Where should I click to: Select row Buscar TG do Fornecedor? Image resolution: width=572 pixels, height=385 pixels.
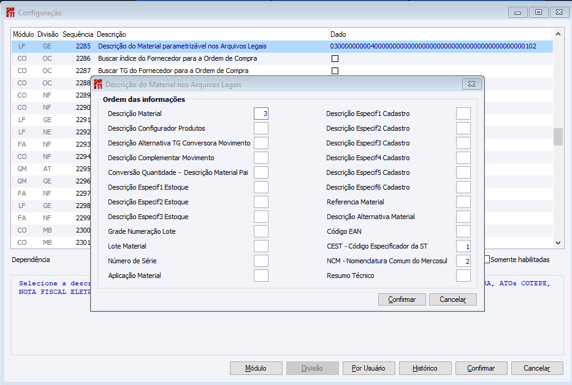coord(282,70)
